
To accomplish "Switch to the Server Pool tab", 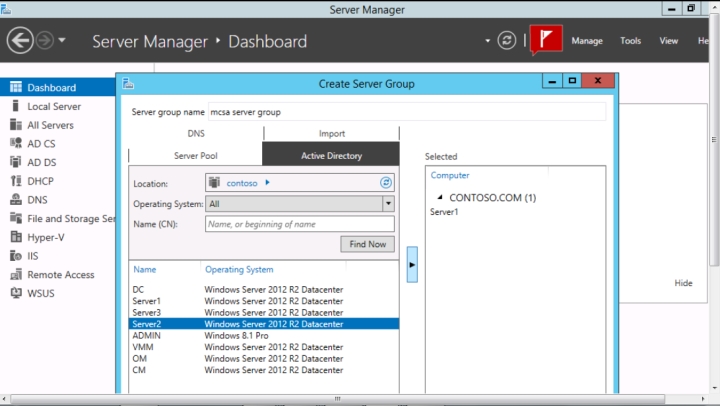I will tap(196, 156).
